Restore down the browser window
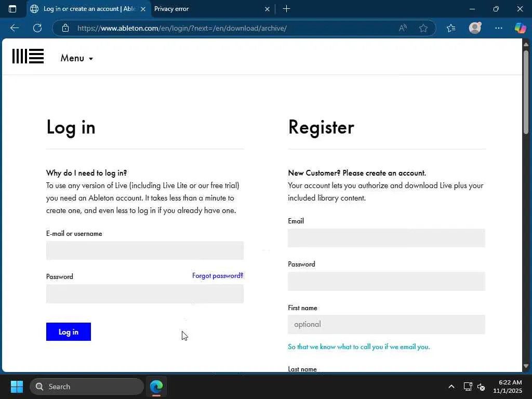532x399 pixels. [496, 9]
